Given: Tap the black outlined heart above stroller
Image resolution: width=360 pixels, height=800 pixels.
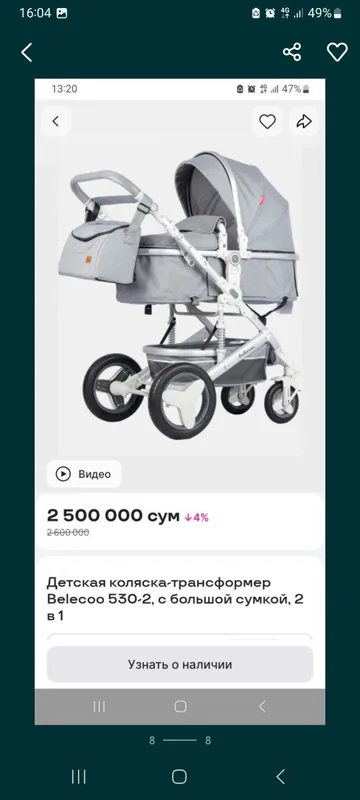Looking at the screenshot, I should (267, 121).
